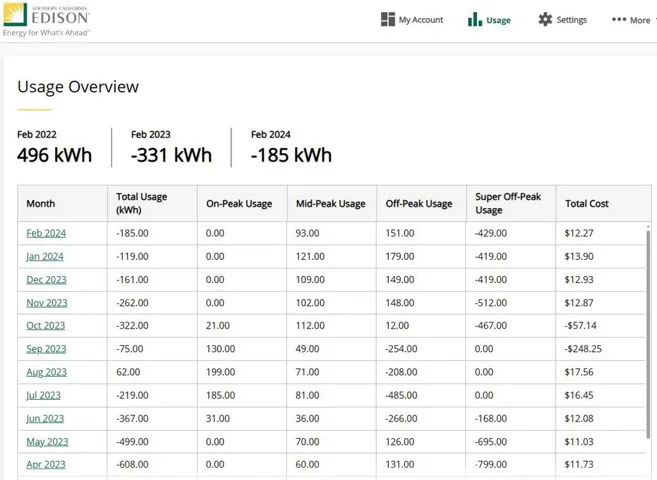Click the My Account dashboard icon
Screen dimensions: 657x480
(x=388, y=19)
